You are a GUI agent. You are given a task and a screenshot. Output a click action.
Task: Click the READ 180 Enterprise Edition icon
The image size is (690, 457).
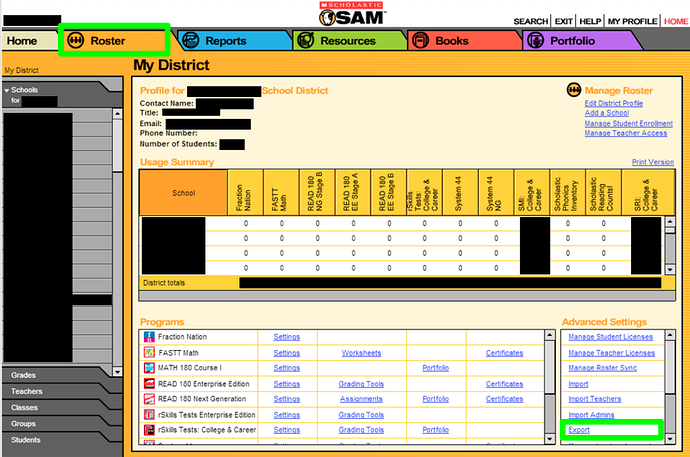(x=149, y=384)
